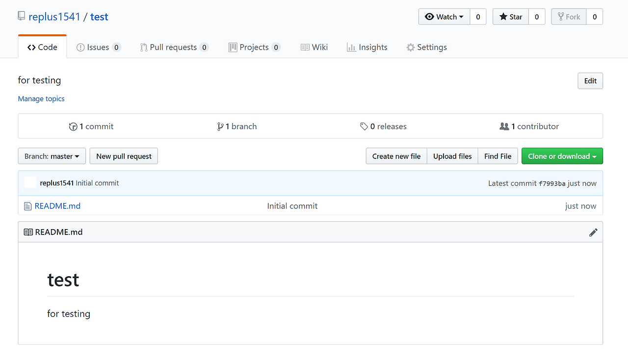View the 1 branch link
The image size is (628, 364).
(x=237, y=127)
